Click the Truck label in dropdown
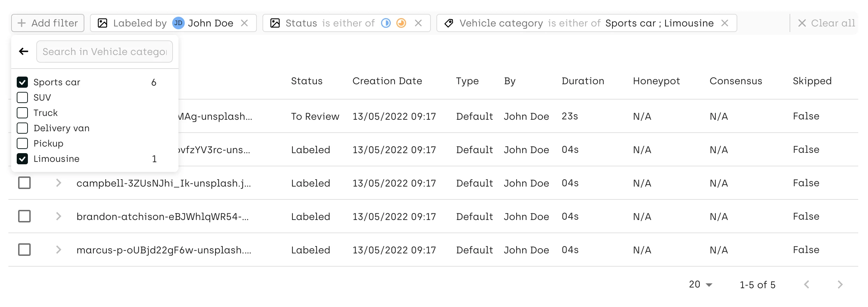Image resolution: width=868 pixels, height=307 pixels. [45, 113]
